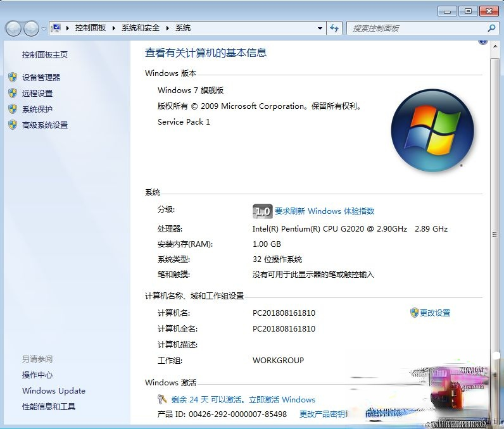This screenshot has width=504, height=429.
Task: Click the 查看有关计算机的基本信息 heading
Action: [206, 53]
